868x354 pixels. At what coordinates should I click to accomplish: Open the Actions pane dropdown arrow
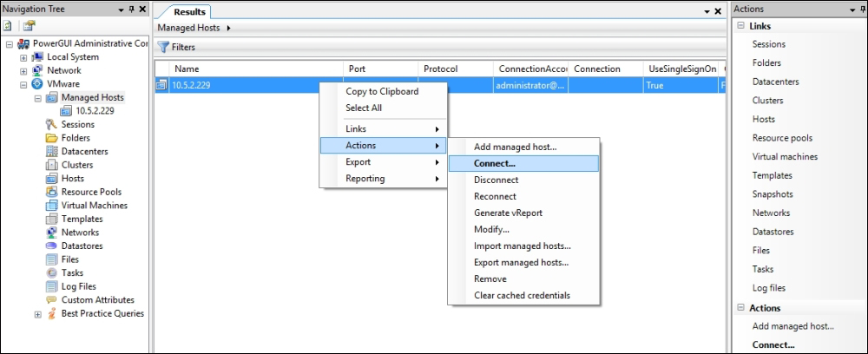[852, 10]
